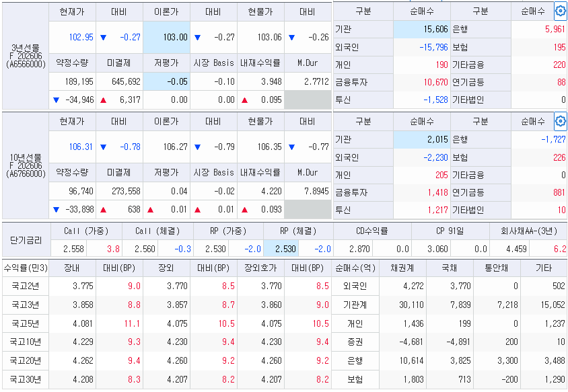Click current price 102.95
Image resolution: width=568 pixels, height=392 pixels.
(x=81, y=37)
